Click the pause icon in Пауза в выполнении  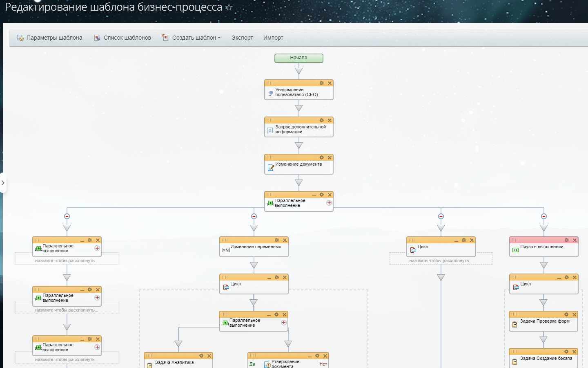coord(515,250)
